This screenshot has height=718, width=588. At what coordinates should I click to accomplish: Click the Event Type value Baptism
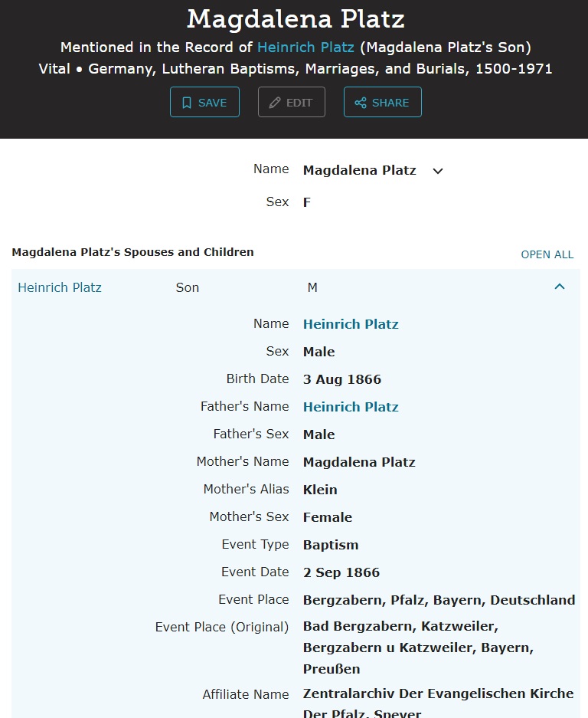pos(331,545)
